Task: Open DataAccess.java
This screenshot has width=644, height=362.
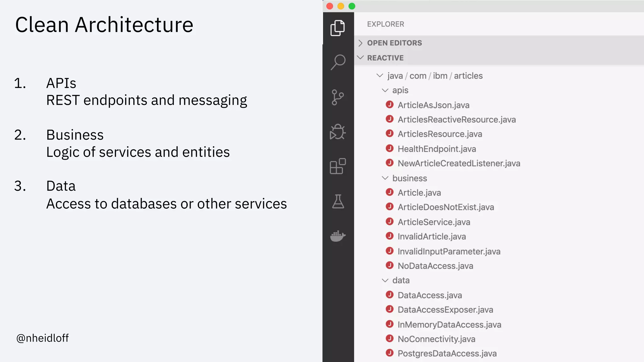Action: 430,295
